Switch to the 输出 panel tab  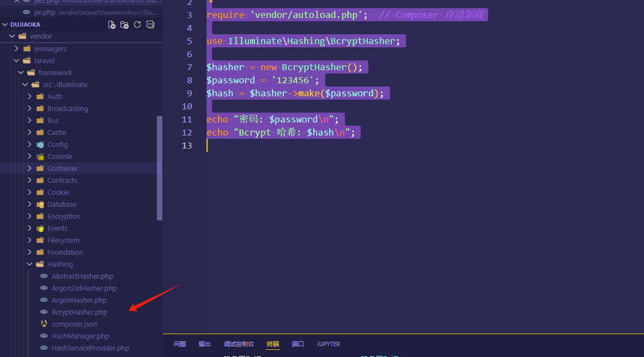[x=205, y=344]
